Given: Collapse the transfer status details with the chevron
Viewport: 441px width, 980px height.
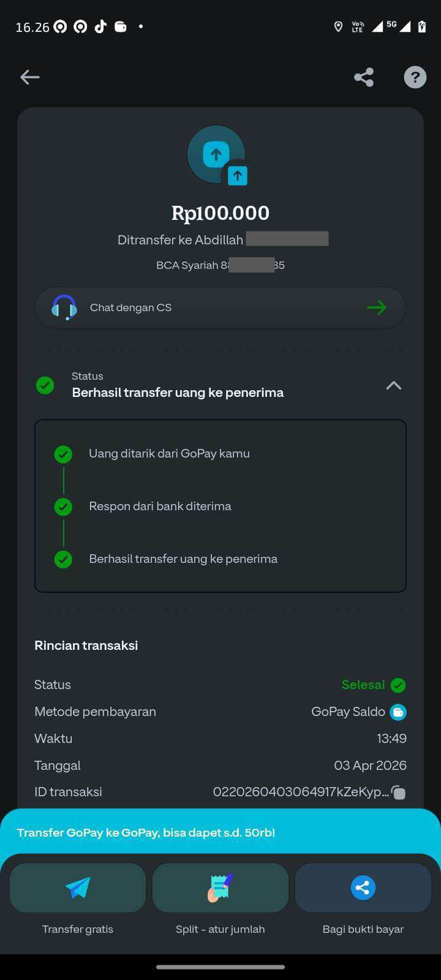Looking at the screenshot, I should (393, 385).
